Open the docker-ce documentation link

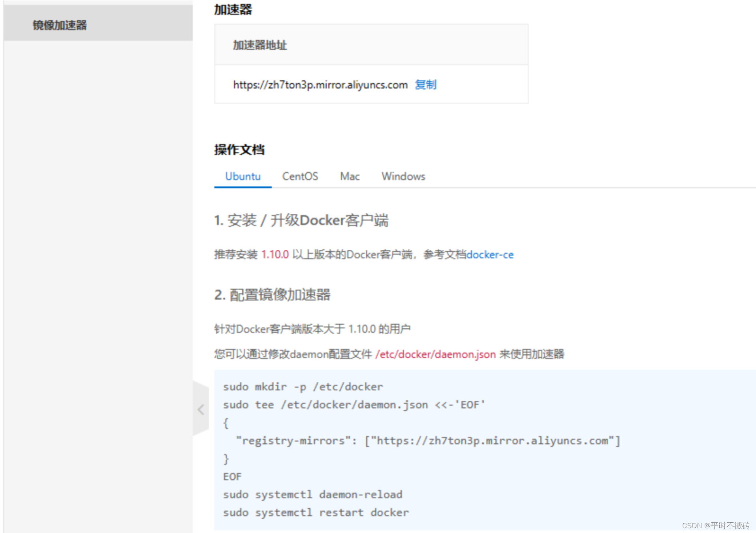[490, 254]
